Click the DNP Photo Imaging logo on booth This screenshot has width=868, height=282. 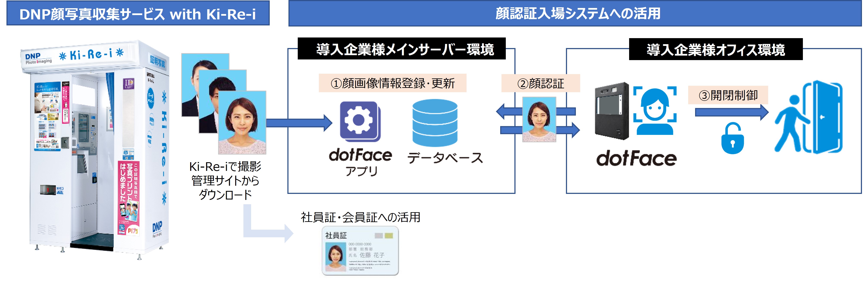pyautogui.click(x=38, y=59)
